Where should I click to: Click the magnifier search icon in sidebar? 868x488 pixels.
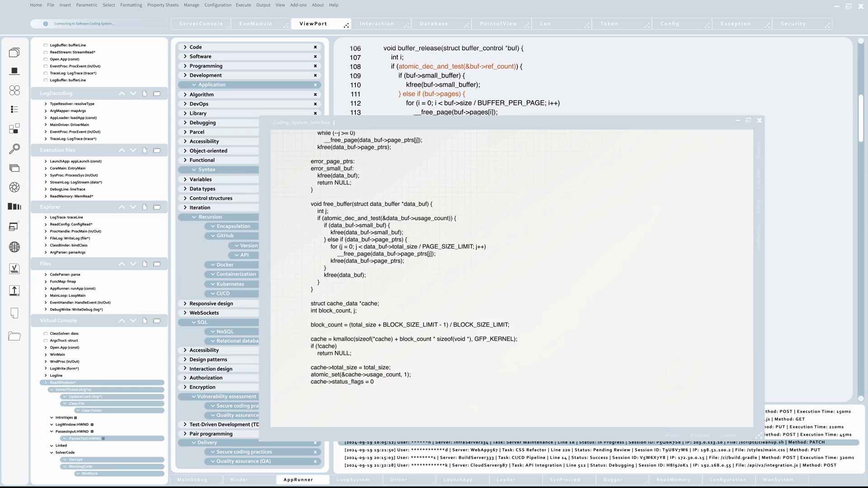point(14,149)
